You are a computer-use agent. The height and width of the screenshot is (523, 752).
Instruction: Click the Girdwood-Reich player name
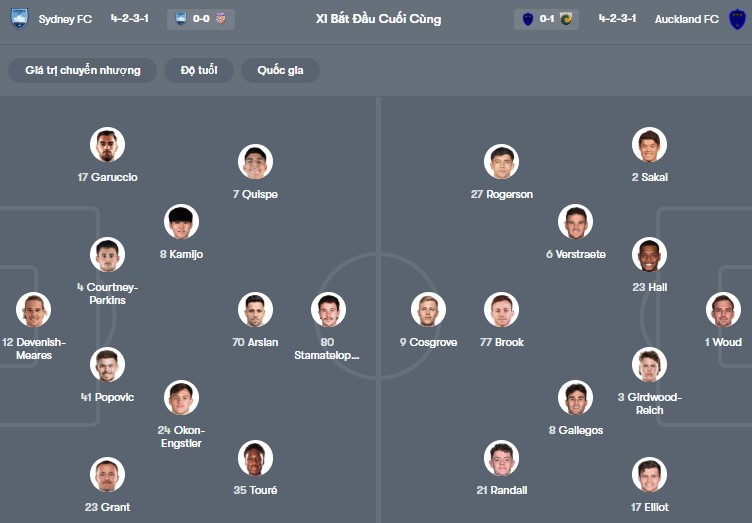point(649,403)
